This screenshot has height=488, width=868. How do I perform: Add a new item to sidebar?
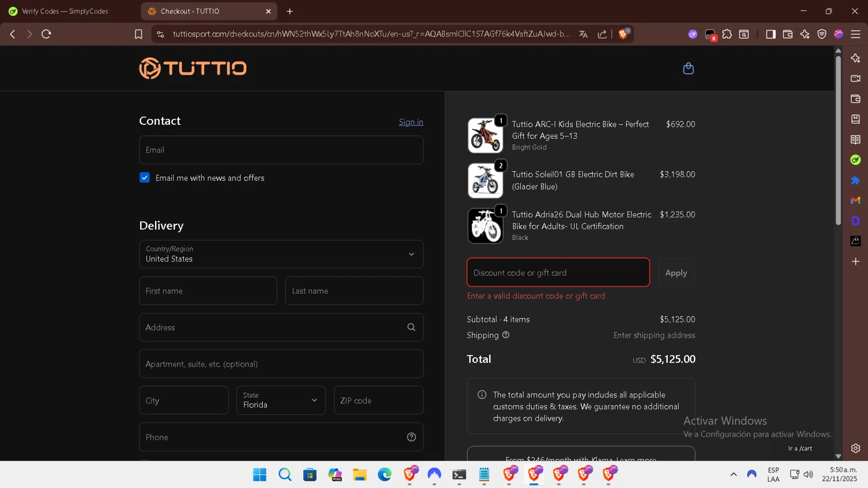click(x=855, y=261)
